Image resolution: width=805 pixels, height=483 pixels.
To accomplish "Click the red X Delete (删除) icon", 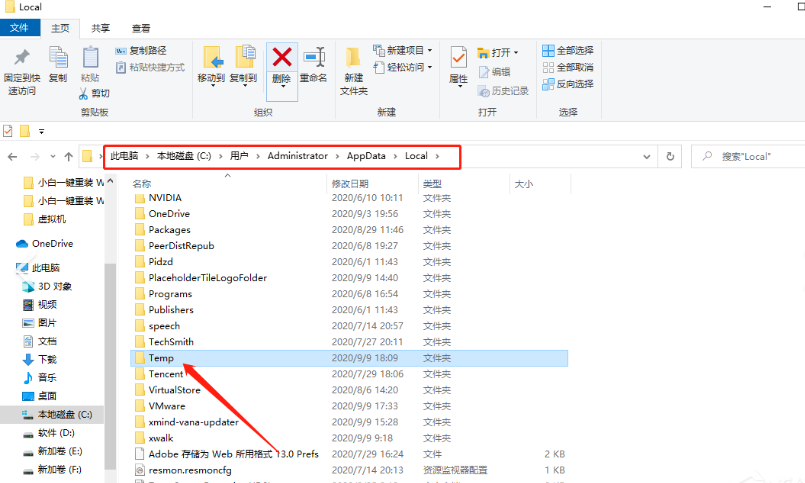I will (x=282, y=57).
